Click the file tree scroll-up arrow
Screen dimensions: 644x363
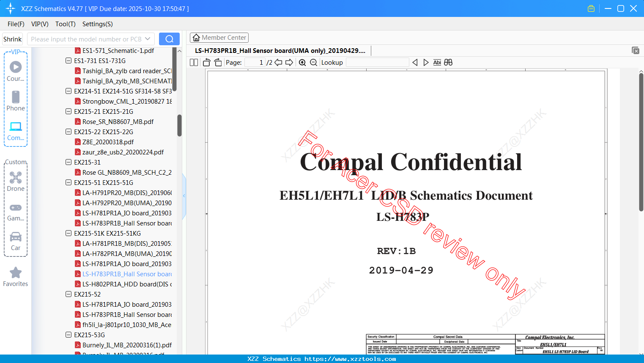[179, 51]
